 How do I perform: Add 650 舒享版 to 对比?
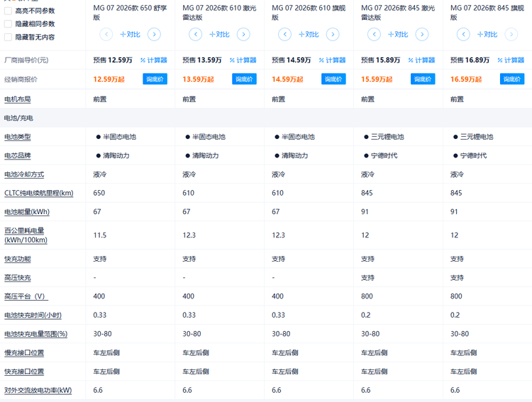[131, 34]
